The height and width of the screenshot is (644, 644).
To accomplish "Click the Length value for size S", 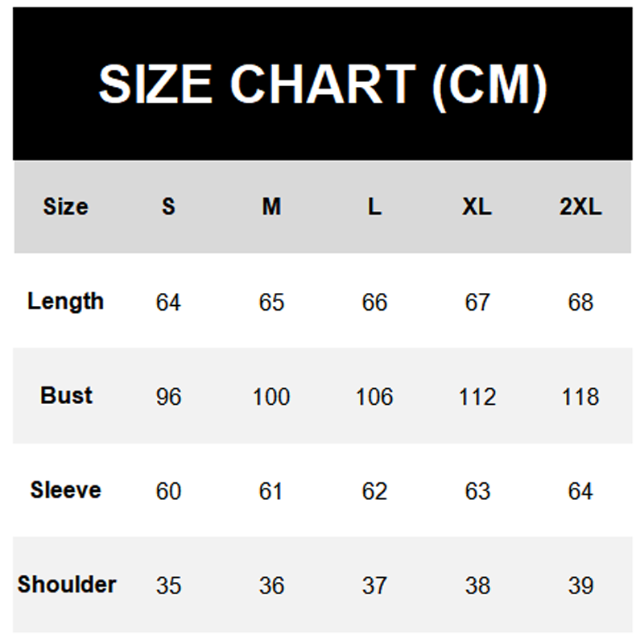I will (x=168, y=303).
